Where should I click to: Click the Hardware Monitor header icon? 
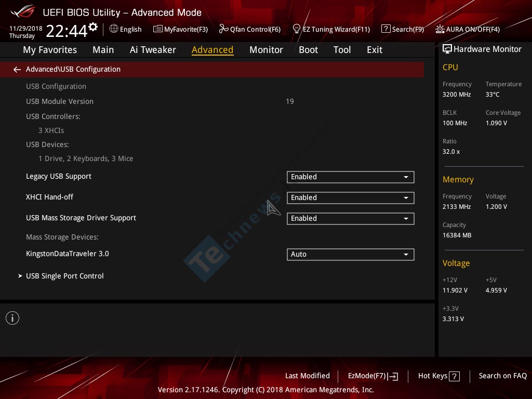click(x=447, y=49)
